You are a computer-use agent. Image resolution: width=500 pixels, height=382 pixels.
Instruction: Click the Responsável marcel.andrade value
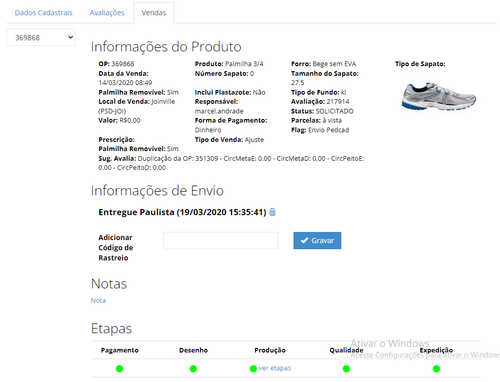219,111
